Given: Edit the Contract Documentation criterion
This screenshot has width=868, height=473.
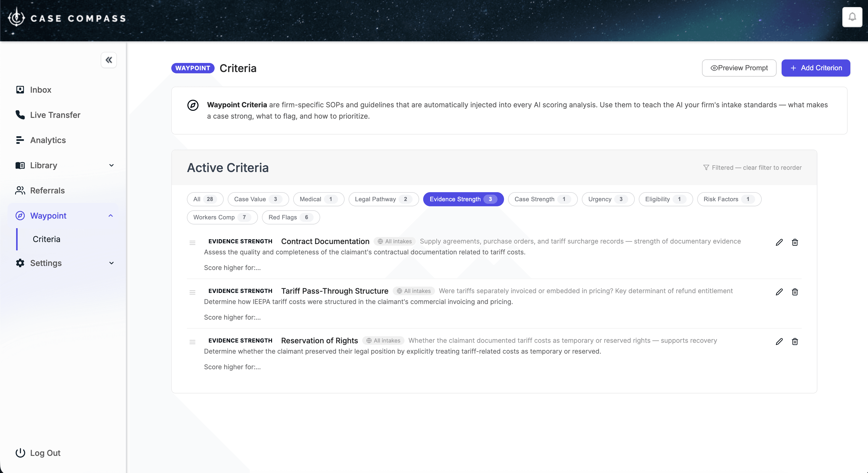Looking at the screenshot, I should pyautogui.click(x=779, y=242).
